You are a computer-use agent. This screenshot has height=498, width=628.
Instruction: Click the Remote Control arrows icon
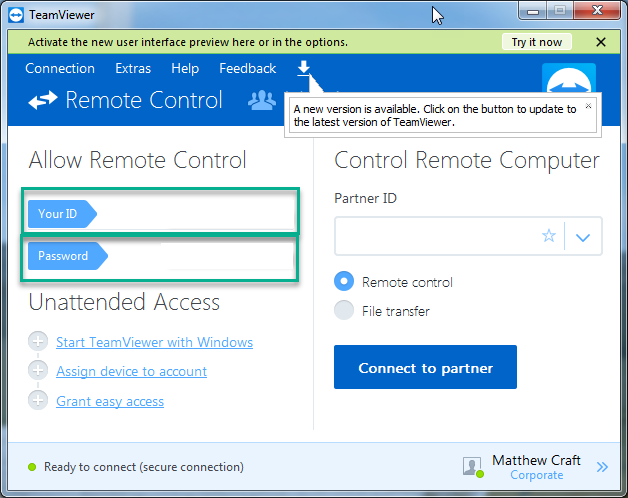[43, 100]
